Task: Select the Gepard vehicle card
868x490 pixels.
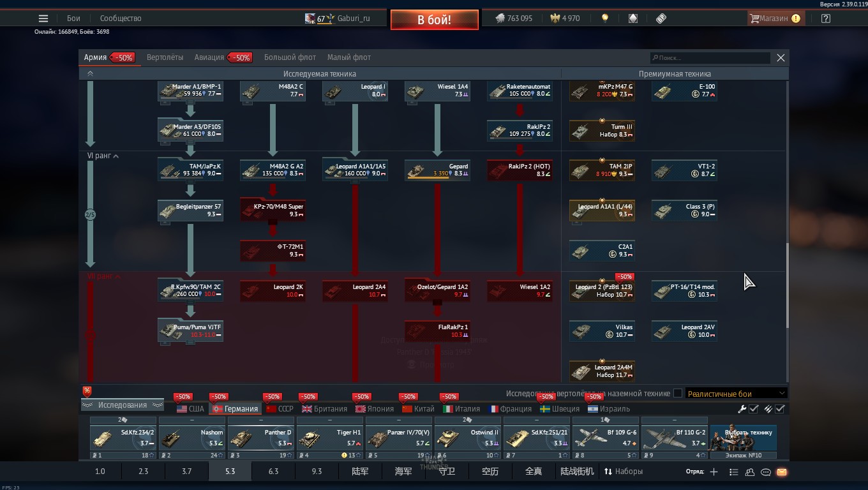Action: point(437,170)
